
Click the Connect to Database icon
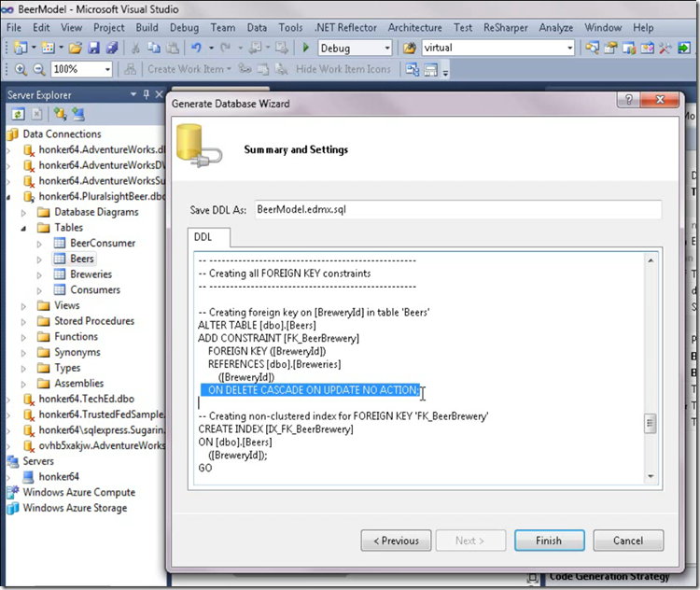61,114
